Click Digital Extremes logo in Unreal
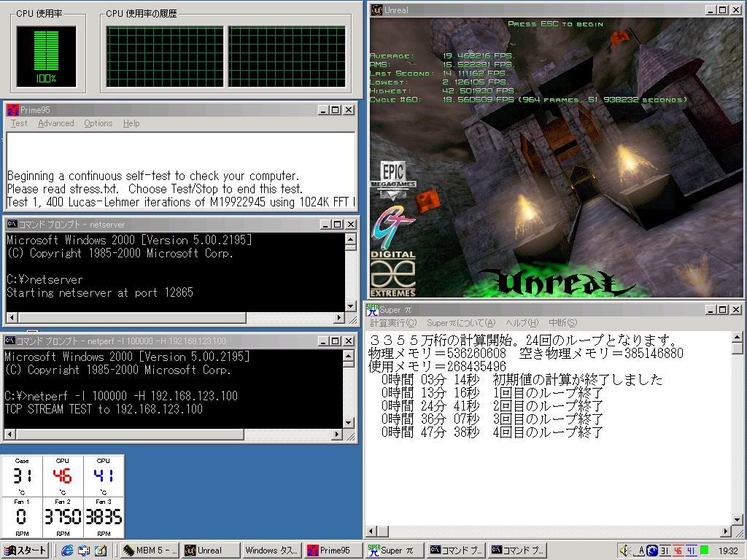The image size is (747, 560). pyautogui.click(x=393, y=274)
